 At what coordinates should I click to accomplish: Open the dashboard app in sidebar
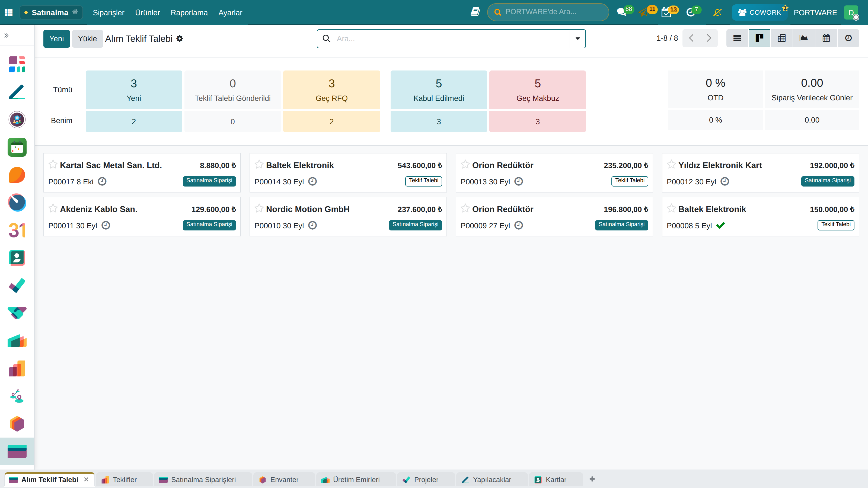pyautogui.click(x=17, y=64)
